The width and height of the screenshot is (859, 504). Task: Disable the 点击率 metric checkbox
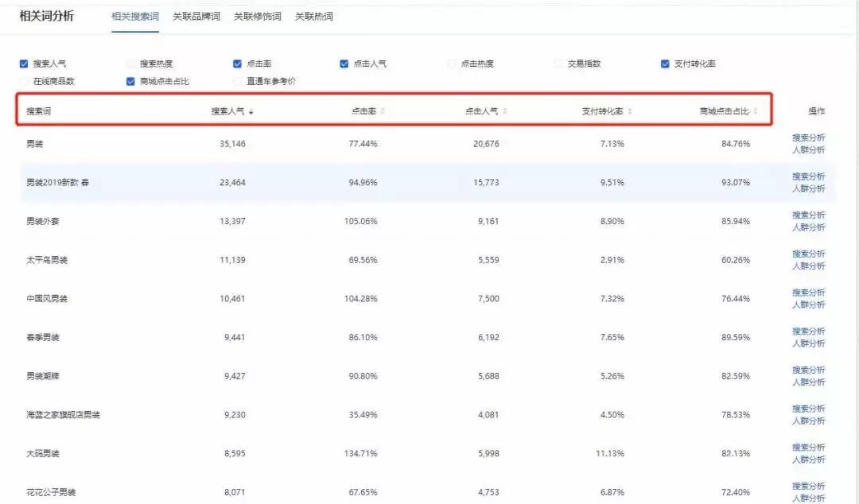click(x=236, y=64)
